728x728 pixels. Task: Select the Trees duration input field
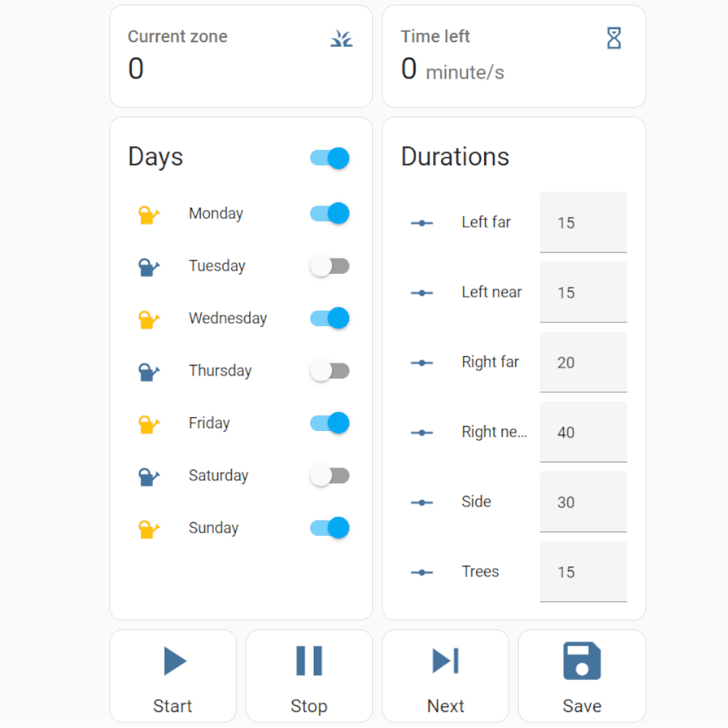click(x=583, y=572)
